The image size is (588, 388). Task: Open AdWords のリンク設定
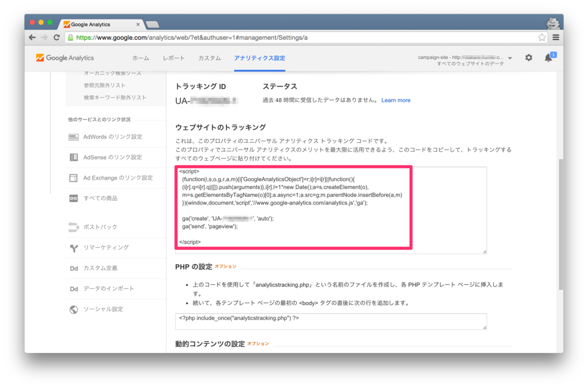point(113,137)
